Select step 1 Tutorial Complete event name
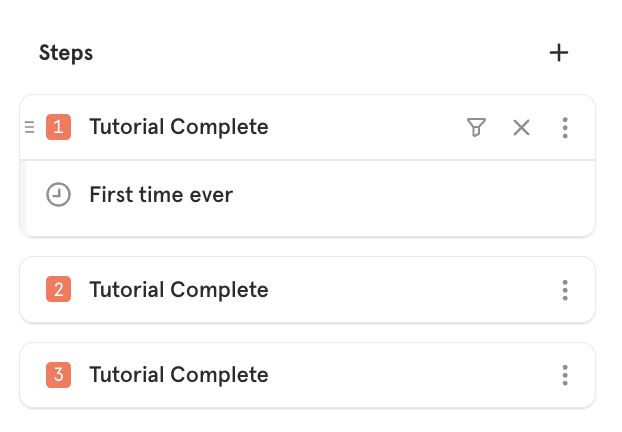 coord(179,127)
